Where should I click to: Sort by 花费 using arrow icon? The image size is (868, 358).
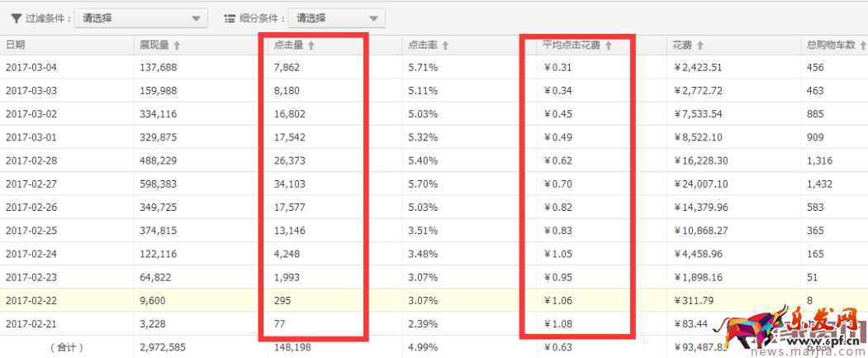699,45
